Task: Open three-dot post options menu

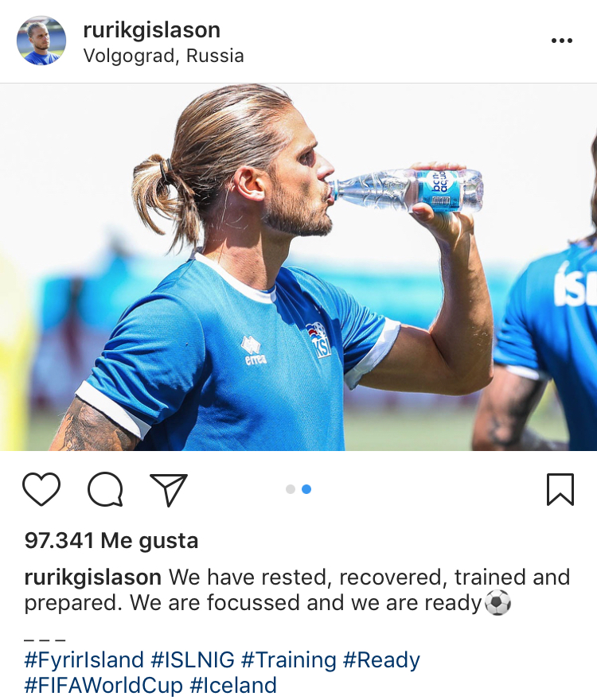Action: point(562,41)
